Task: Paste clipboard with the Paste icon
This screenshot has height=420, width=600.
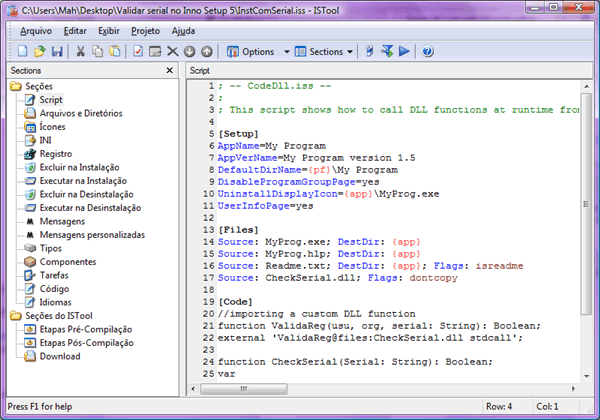Action: (115, 51)
